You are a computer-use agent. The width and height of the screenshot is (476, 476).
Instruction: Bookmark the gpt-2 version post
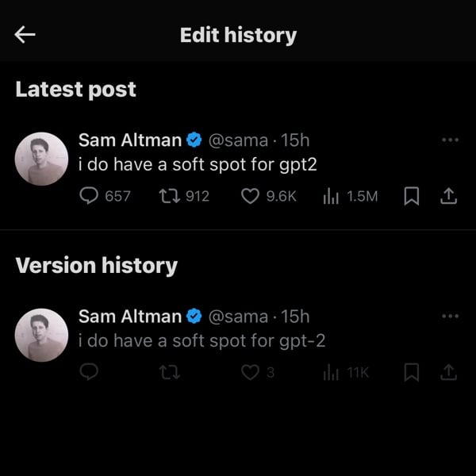411,371
